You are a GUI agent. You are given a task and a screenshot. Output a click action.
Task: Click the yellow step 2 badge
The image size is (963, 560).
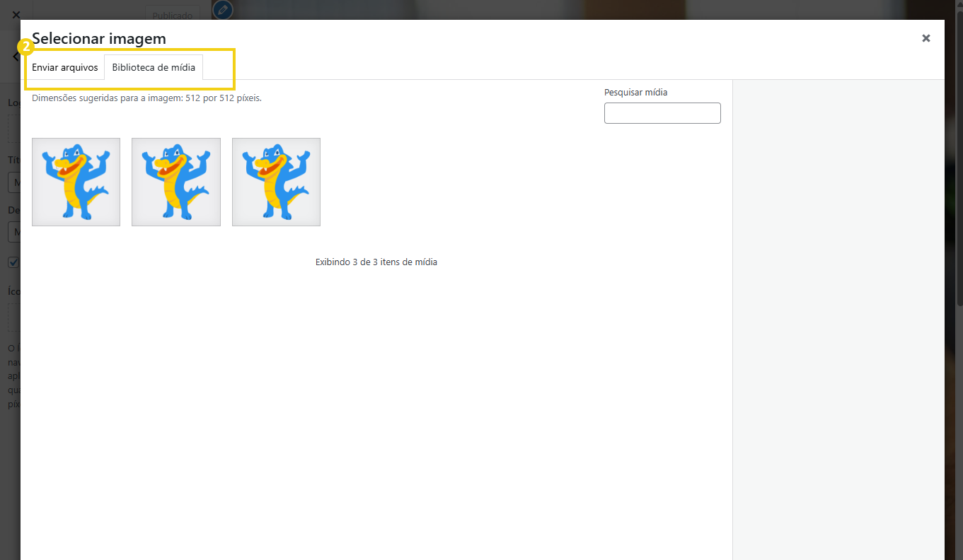click(25, 48)
